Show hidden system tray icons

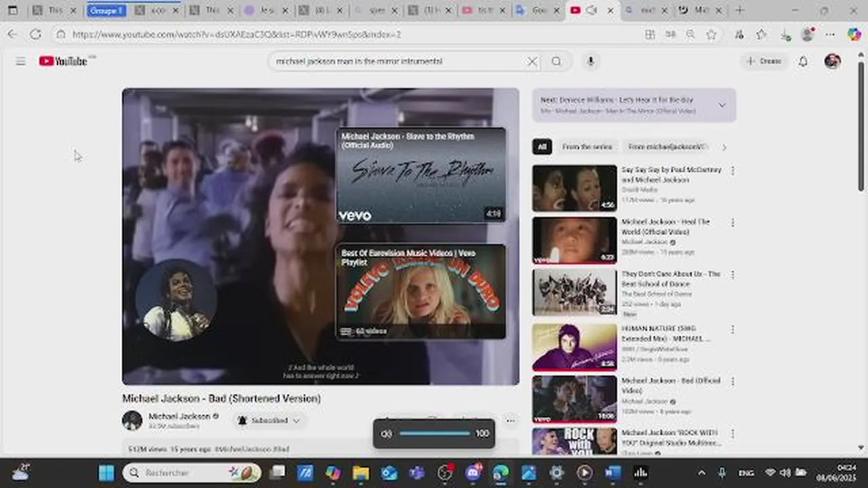pyautogui.click(x=702, y=472)
